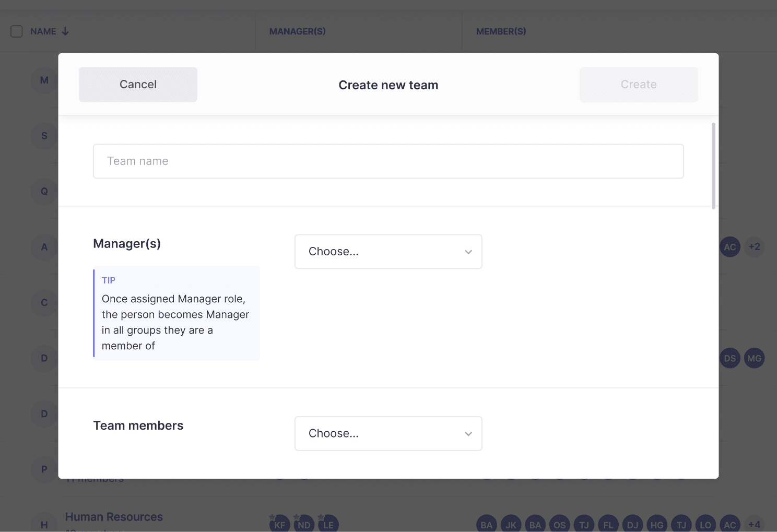Image resolution: width=777 pixels, height=532 pixels.
Task: Click the Team members dropdown chevron
Action: [x=468, y=434]
